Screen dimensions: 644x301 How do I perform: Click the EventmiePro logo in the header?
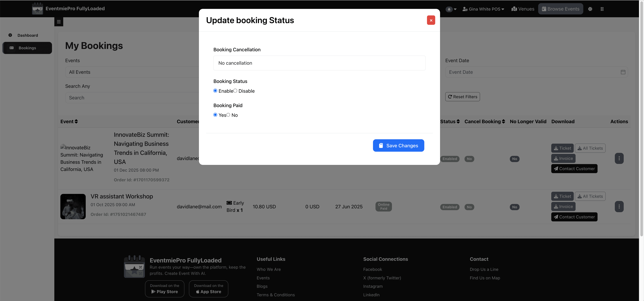pos(38,9)
